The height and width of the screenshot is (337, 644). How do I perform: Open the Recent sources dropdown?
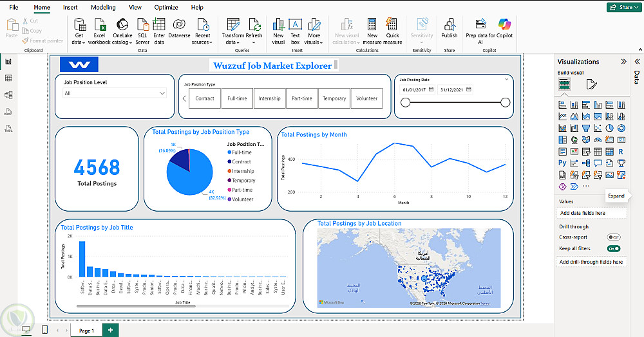(x=202, y=31)
